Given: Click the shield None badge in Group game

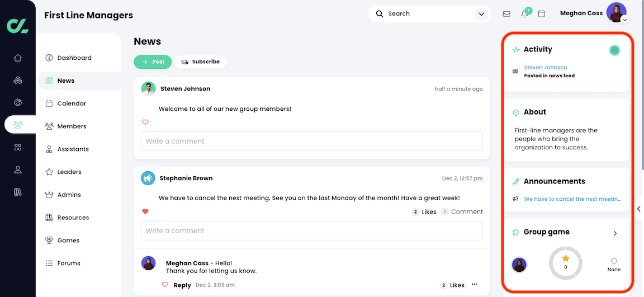Looking at the screenshot, I should pyautogui.click(x=614, y=265).
